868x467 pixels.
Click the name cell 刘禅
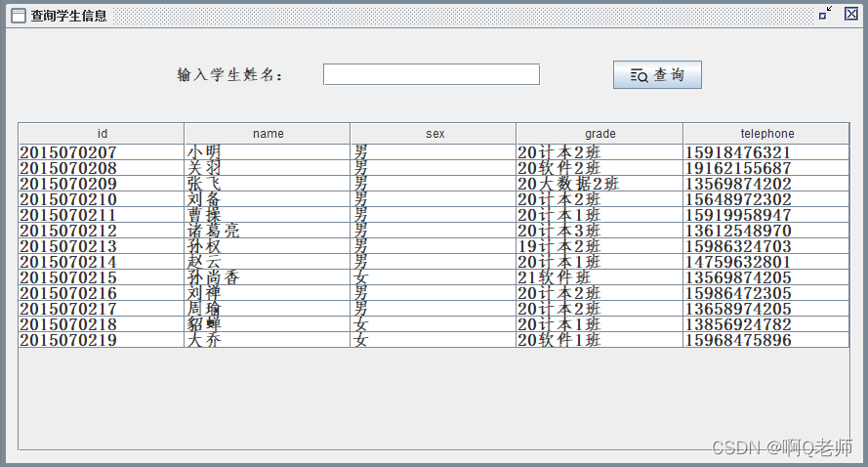(268, 293)
